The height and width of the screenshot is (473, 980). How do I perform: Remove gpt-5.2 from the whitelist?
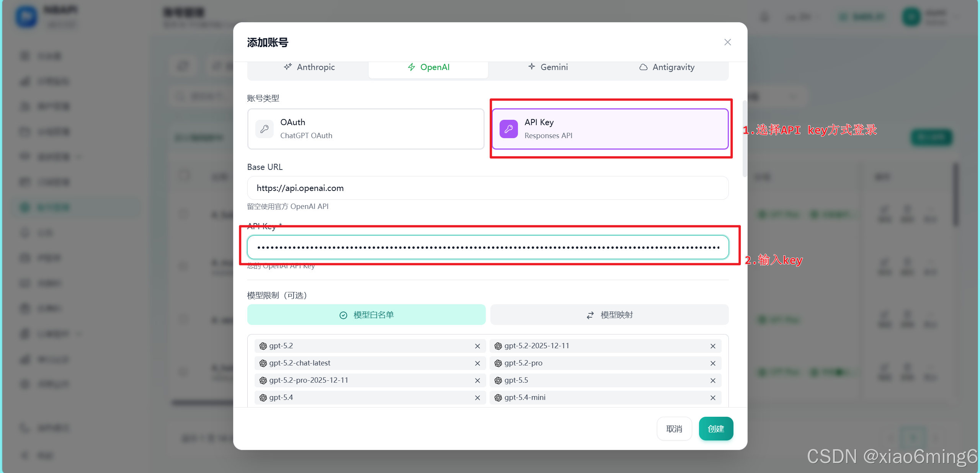[477, 346]
